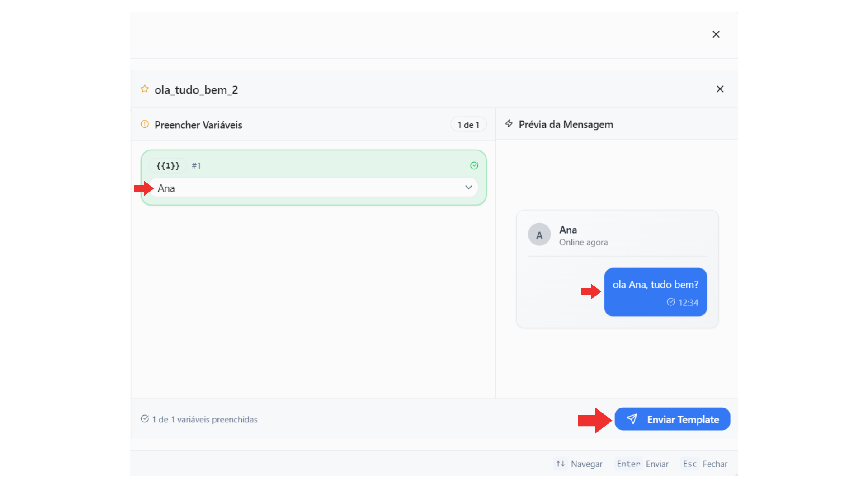Click the 1 de 1 counter badge

coord(468,125)
